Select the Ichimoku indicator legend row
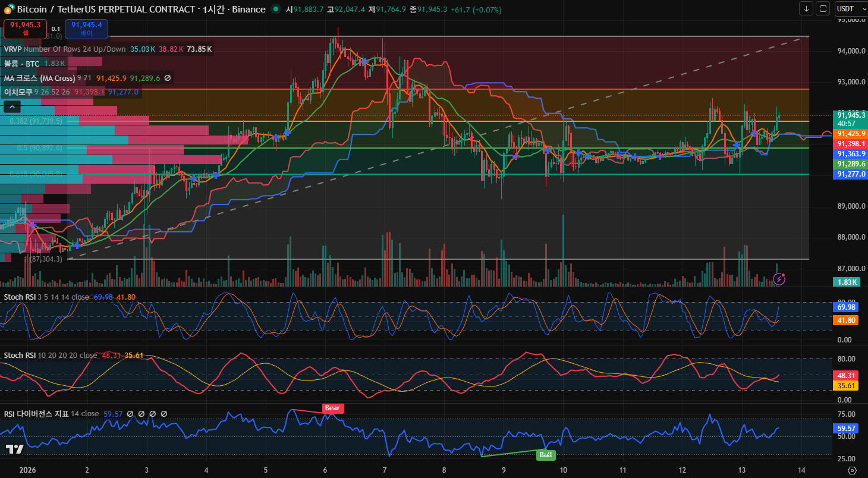This screenshot has width=868, height=478. coord(18,92)
